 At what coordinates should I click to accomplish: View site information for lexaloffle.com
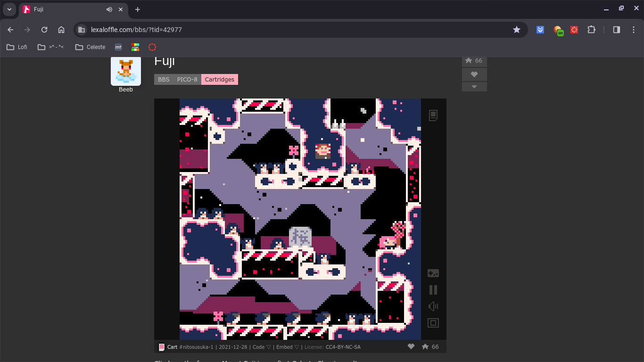click(x=82, y=30)
